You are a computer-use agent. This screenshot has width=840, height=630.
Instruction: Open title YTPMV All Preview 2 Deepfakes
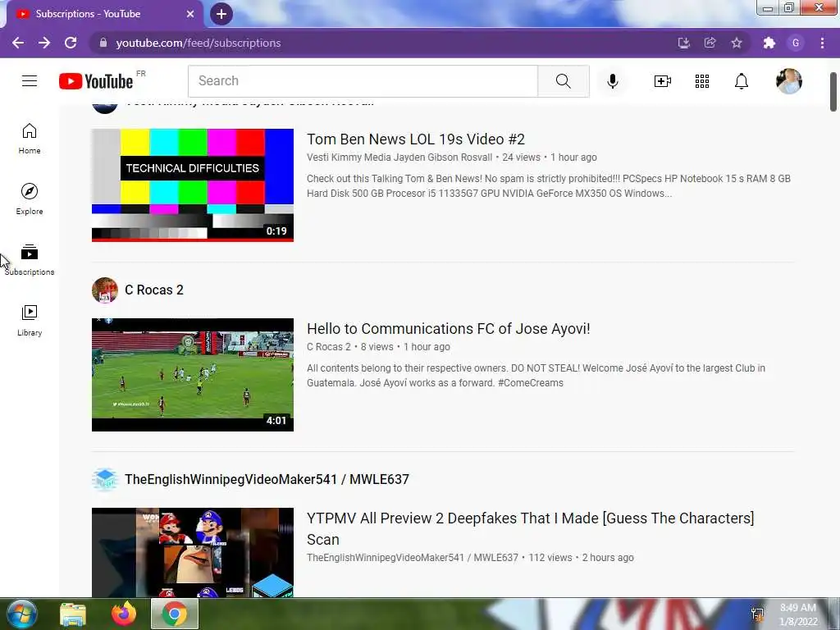pyautogui.click(x=531, y=529)
